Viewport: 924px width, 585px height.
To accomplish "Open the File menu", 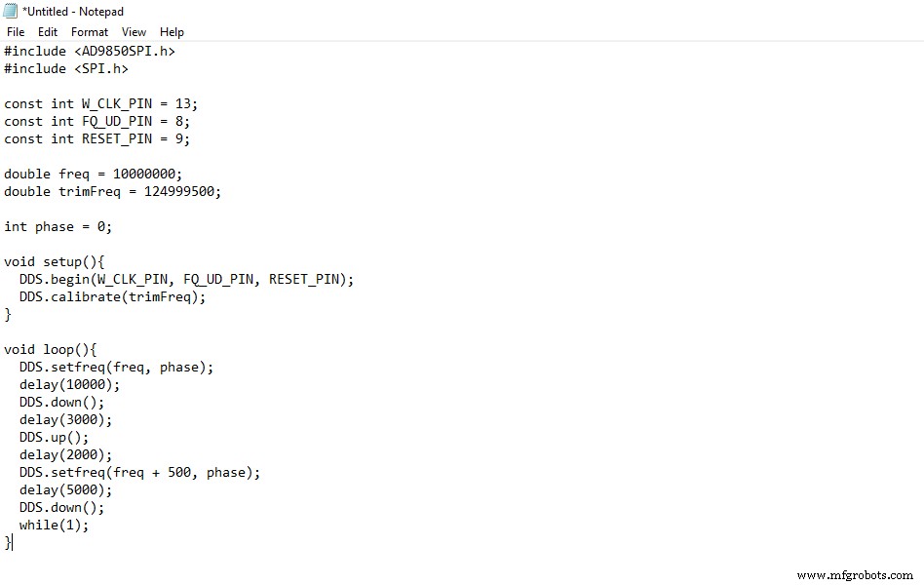I will coord(16,32).
